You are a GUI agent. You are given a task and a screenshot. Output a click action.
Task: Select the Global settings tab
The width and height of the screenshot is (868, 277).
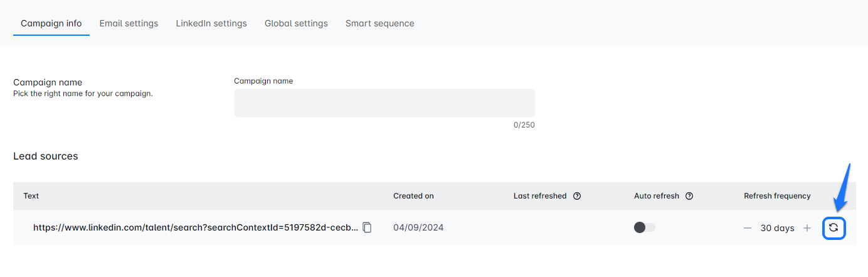296,23
